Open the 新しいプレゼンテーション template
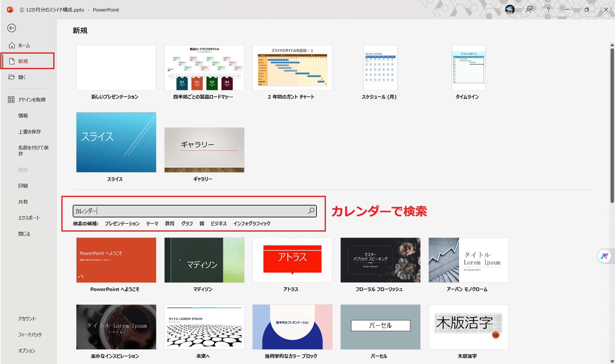Screen dimensions: 615x364 pyautogui.click(x=116, y=68)
